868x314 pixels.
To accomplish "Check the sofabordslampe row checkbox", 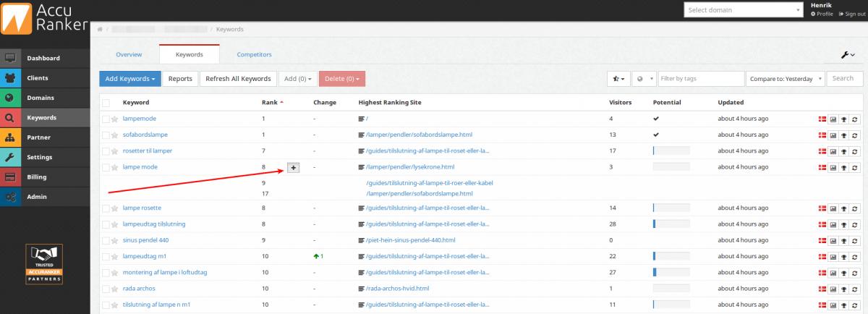I will [x=106, y=135].
